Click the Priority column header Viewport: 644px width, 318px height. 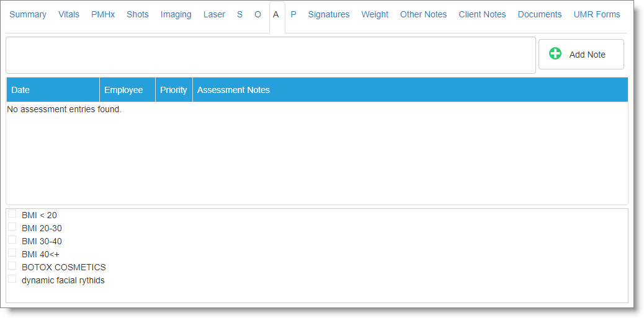[174, 90]
